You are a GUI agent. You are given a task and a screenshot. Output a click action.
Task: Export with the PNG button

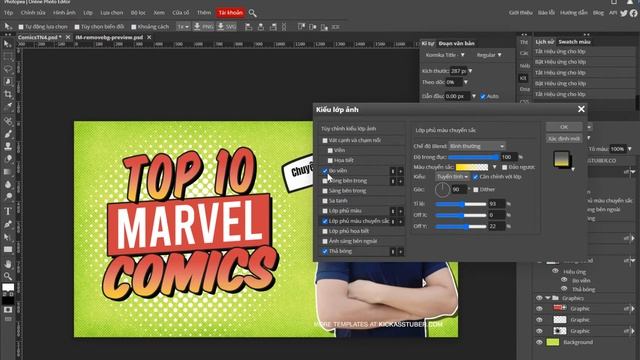[x=203, y=27]
